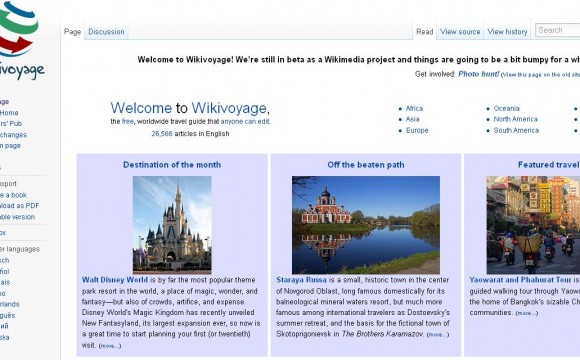
Task: Open the Walt Disney World link
Action: point(115,280)
